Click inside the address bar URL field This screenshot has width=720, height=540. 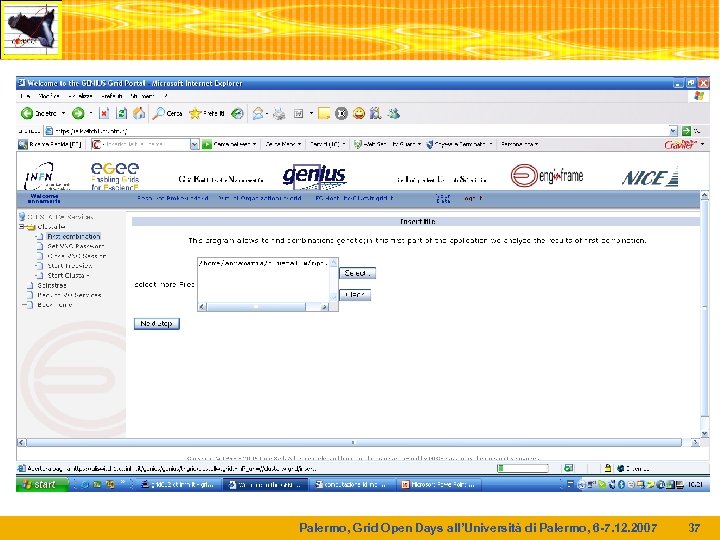click(358, 131)
